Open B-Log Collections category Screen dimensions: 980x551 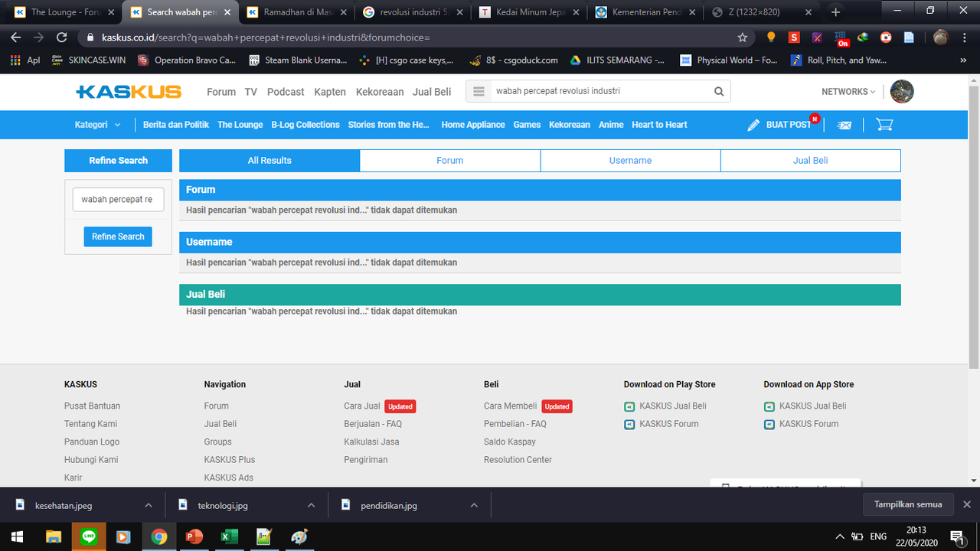(305, 125)
